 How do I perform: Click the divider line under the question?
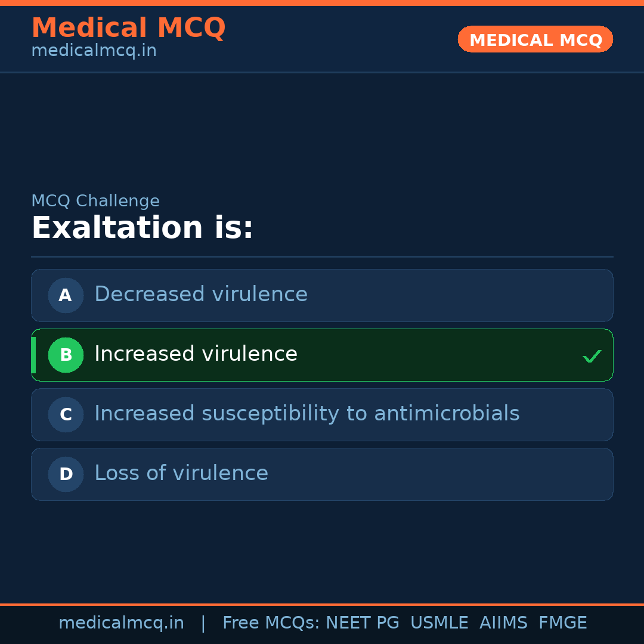(x=322, y=256)
